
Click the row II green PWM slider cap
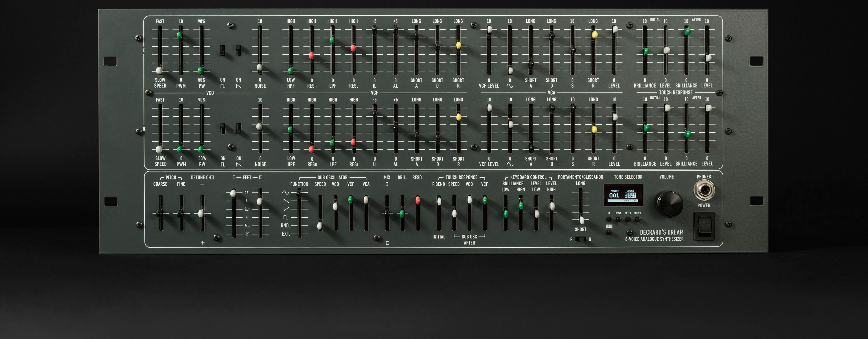pyautogui.click(x=180, y=149)
